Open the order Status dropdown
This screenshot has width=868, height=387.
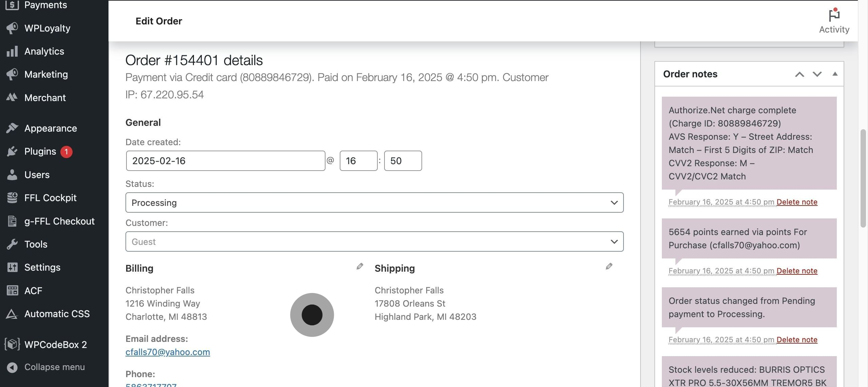pyautogui.click(x=374, y=202)
